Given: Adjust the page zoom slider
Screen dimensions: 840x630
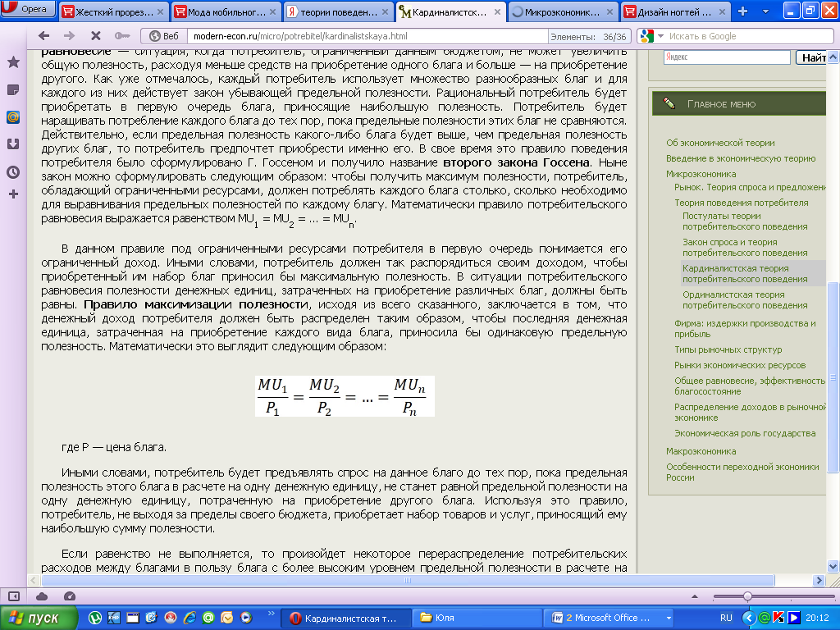Looking at the screenshot, I should pos(747,596).
